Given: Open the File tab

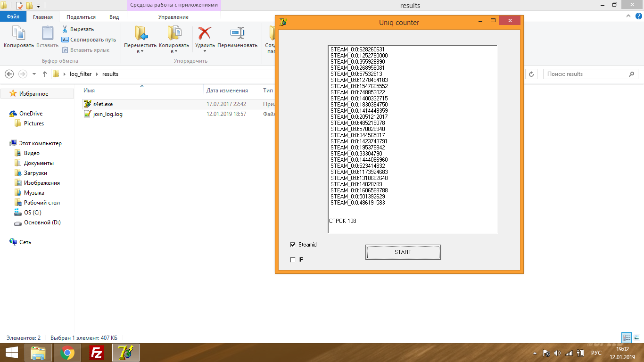Looking at the screenshot, I should (13, 16).
